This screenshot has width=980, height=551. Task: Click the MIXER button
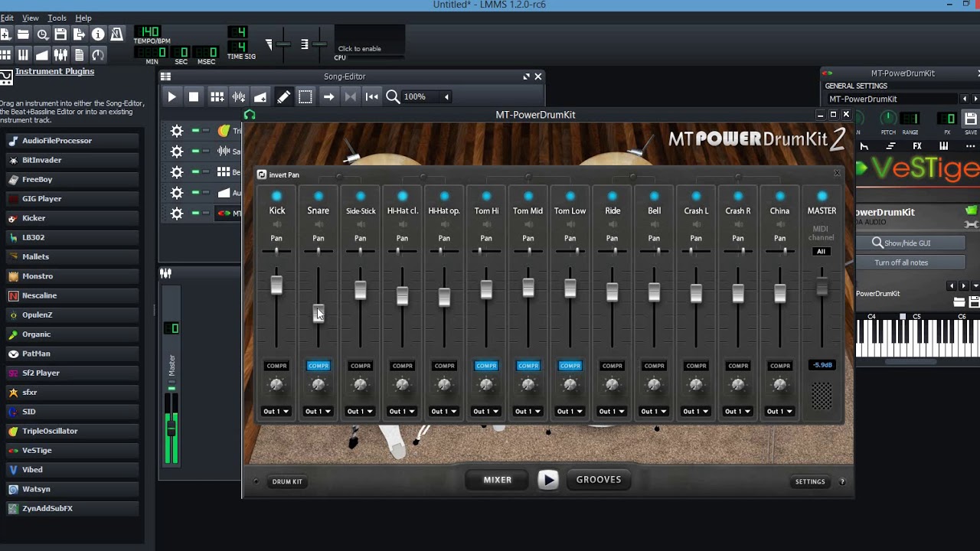(x=498, y=480)
